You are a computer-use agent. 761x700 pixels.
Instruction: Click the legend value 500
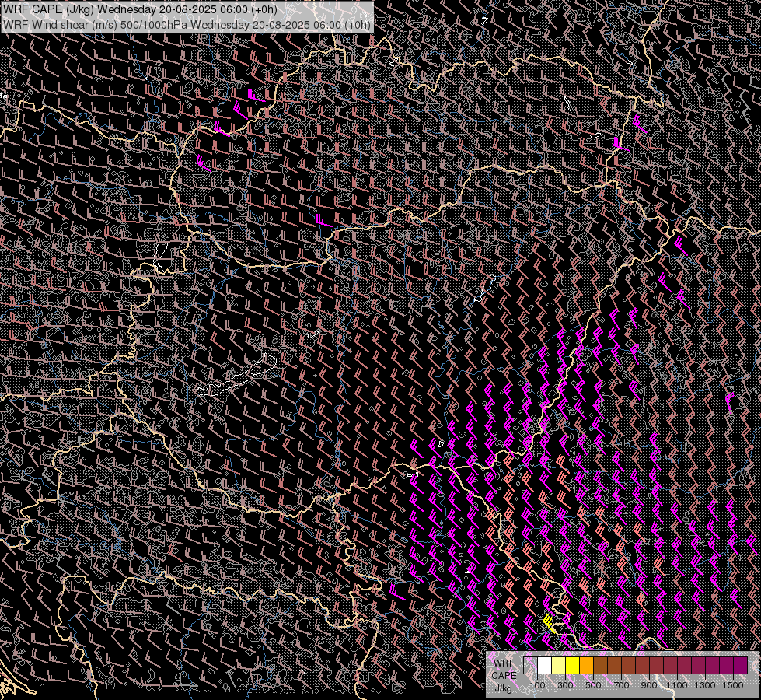[x=593, y=685]
